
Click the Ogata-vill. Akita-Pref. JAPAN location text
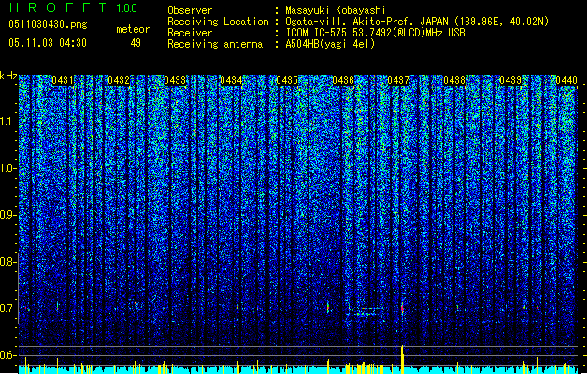pos(417,22)
